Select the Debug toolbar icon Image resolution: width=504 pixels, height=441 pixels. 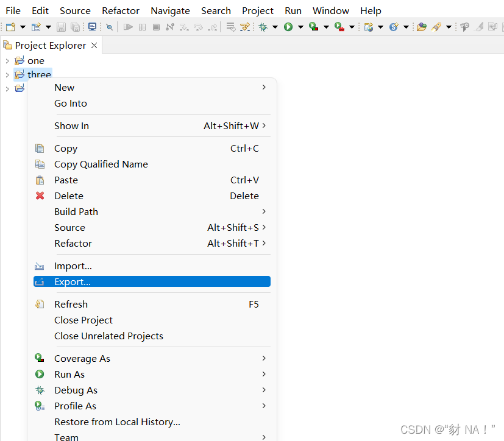point(264,27)
